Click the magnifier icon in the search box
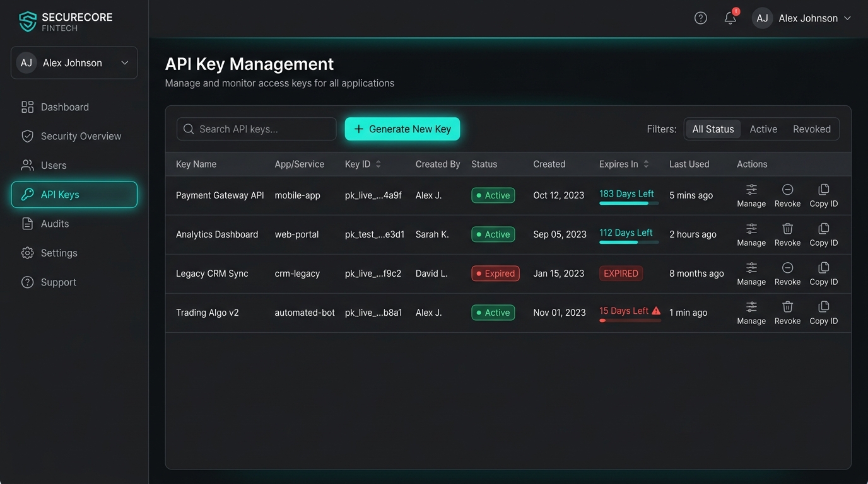 click(189, 129)
